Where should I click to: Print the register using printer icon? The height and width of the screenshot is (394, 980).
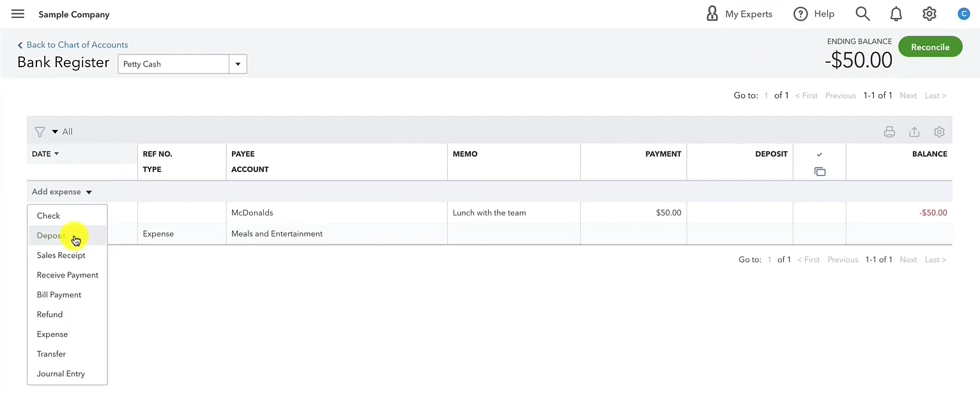click(x=889, y=132)
